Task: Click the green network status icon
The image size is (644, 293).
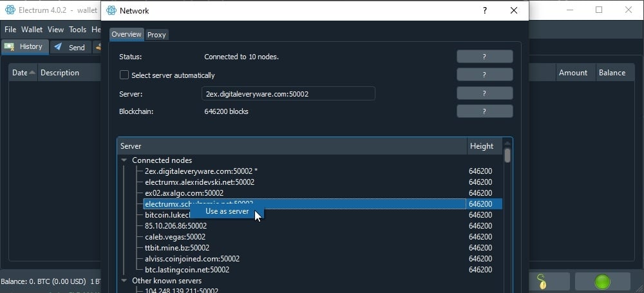Action: pos(603,282)
